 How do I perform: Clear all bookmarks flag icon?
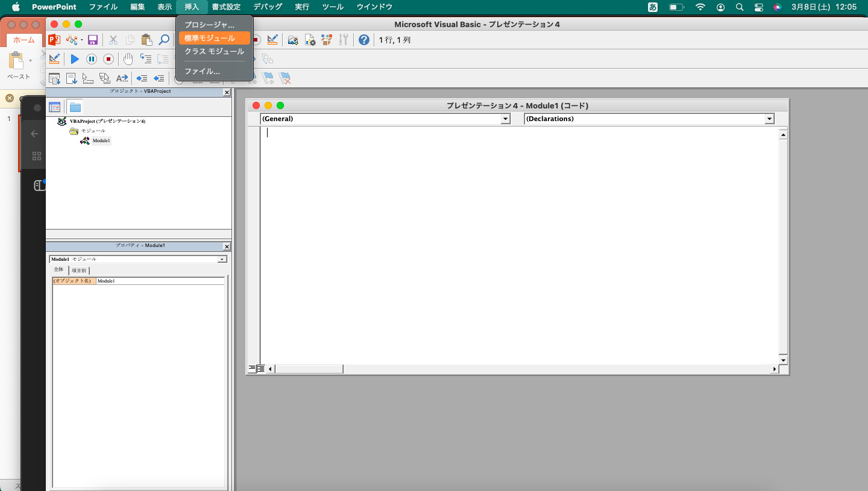(x=285, y=78)
